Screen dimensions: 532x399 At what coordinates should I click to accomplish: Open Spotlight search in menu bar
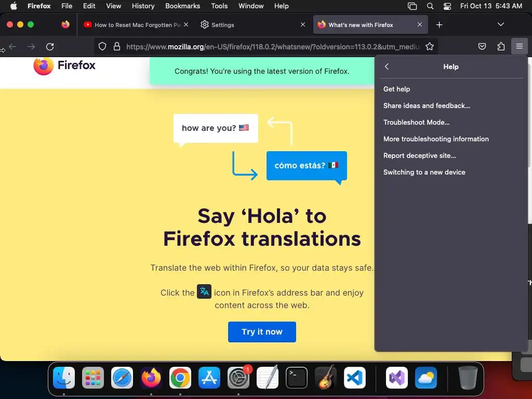(x=430, y=6)
